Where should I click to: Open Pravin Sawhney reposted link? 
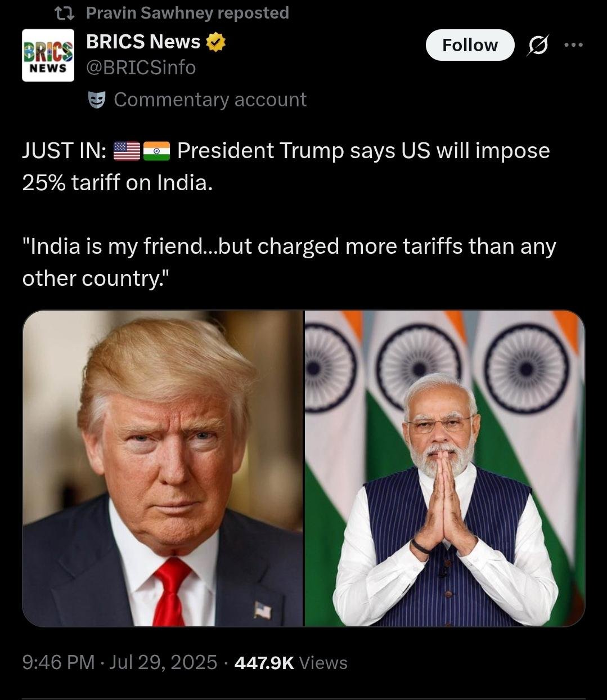[187, 13]
